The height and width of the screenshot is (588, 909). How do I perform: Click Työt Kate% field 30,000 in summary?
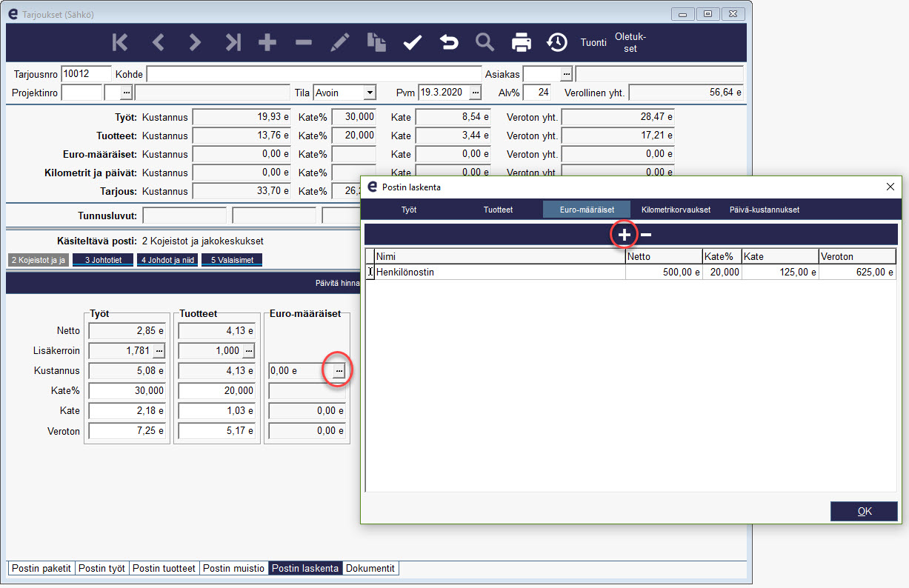tap(353, 117)
